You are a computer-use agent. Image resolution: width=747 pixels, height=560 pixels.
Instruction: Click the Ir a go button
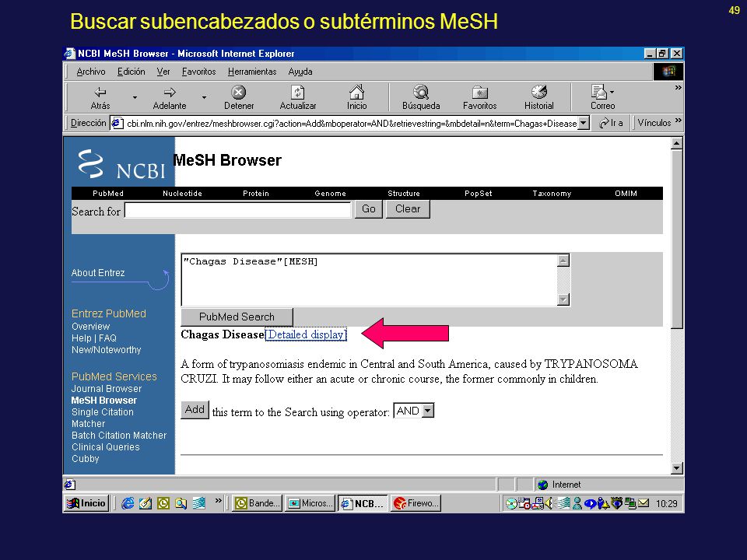coord(611,124)
